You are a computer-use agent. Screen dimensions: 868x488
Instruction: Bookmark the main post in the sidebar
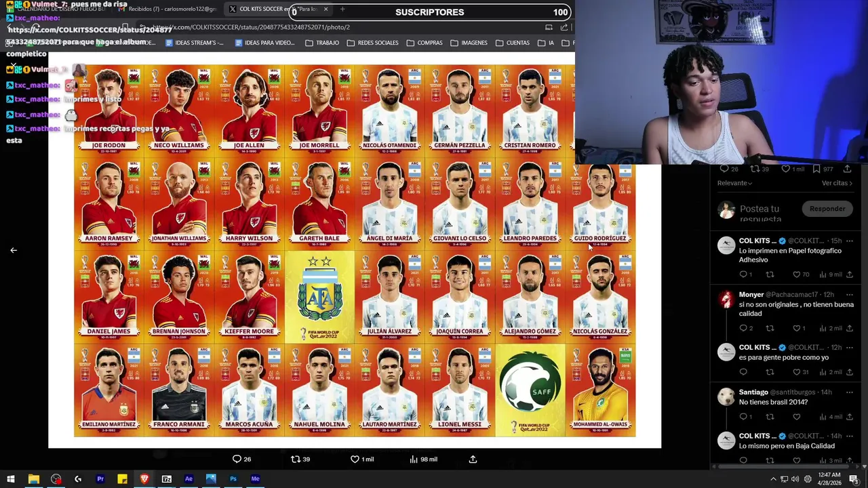(817, 169)
